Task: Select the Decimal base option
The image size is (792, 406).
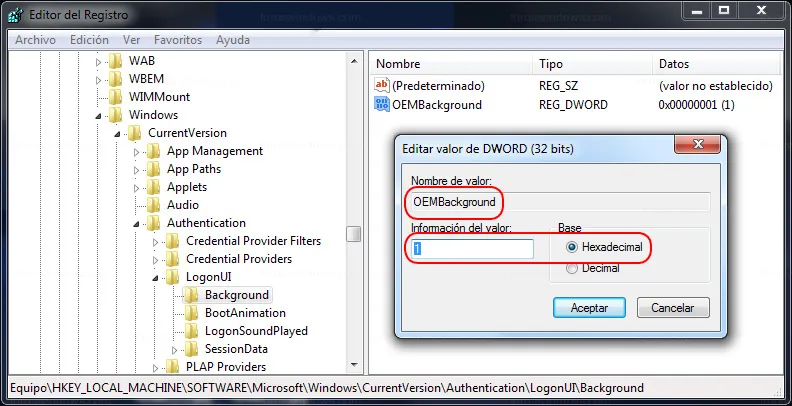Action: 572,269
